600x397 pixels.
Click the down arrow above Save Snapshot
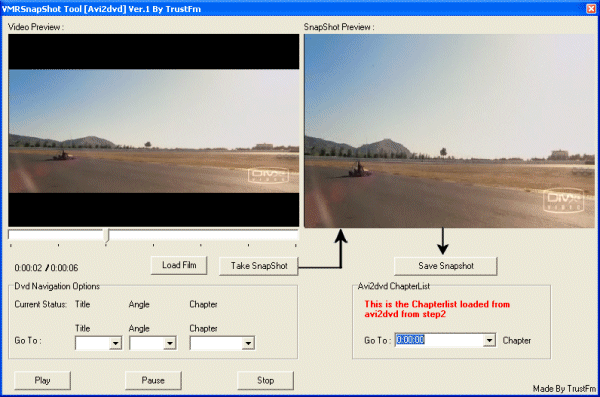coord(443,241)
